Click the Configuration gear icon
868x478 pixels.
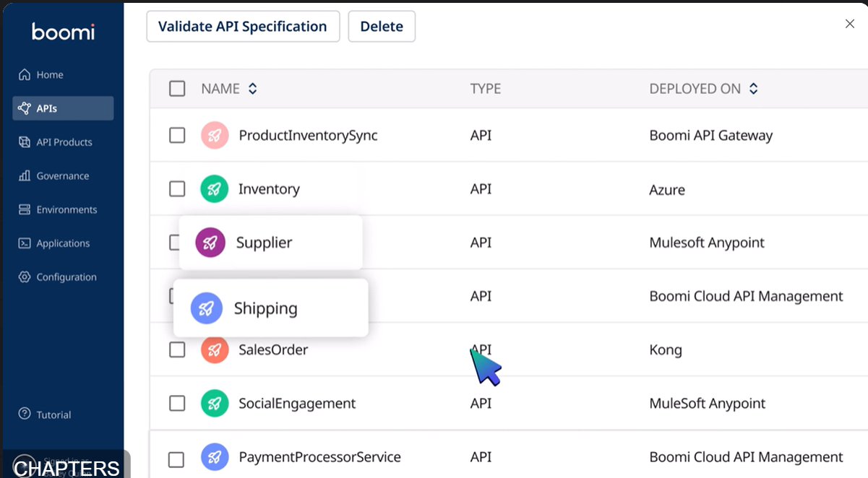[x=25, y=277]
